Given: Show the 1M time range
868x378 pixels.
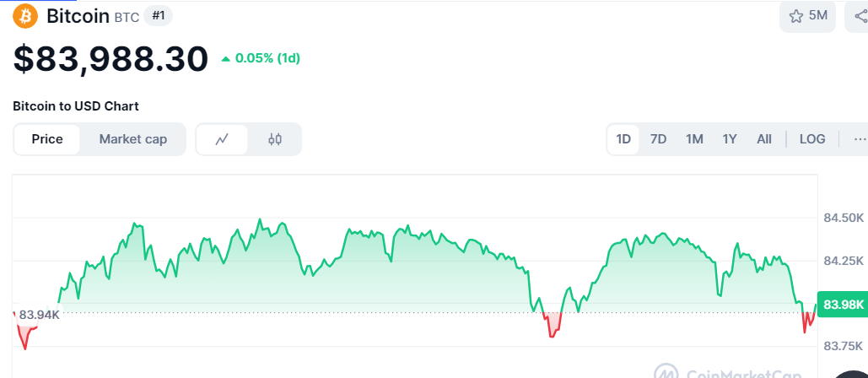Looking at the screenshot, I should tap(694, 139).
